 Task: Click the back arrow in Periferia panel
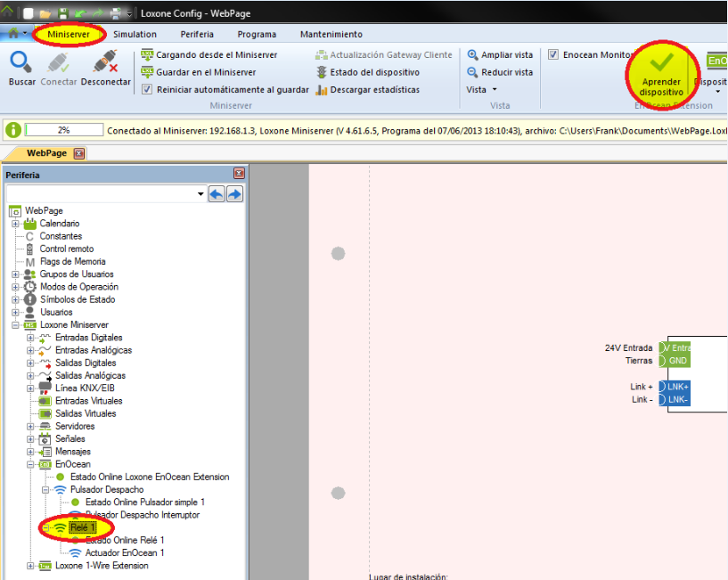pyautogui.click(x=217, y=194)
